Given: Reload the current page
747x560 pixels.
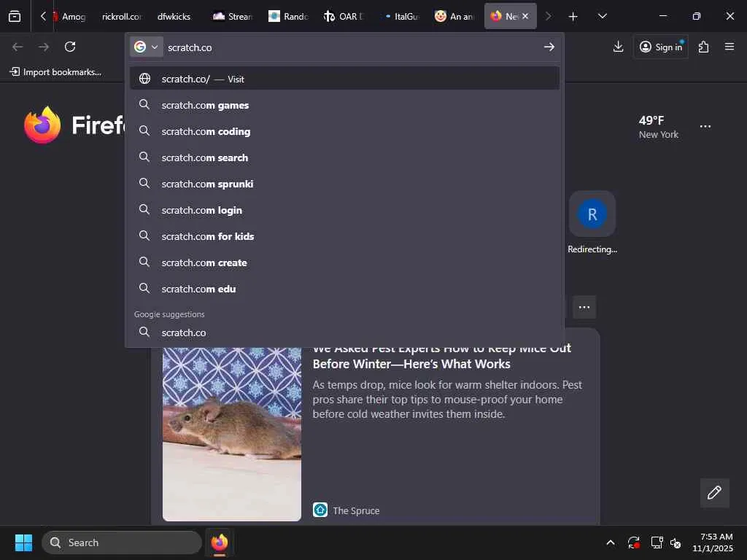Looking at the screenshot, I should point(70,47).
